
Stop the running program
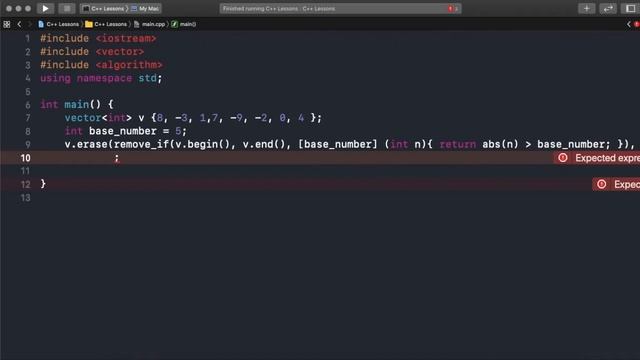point(67,8)
